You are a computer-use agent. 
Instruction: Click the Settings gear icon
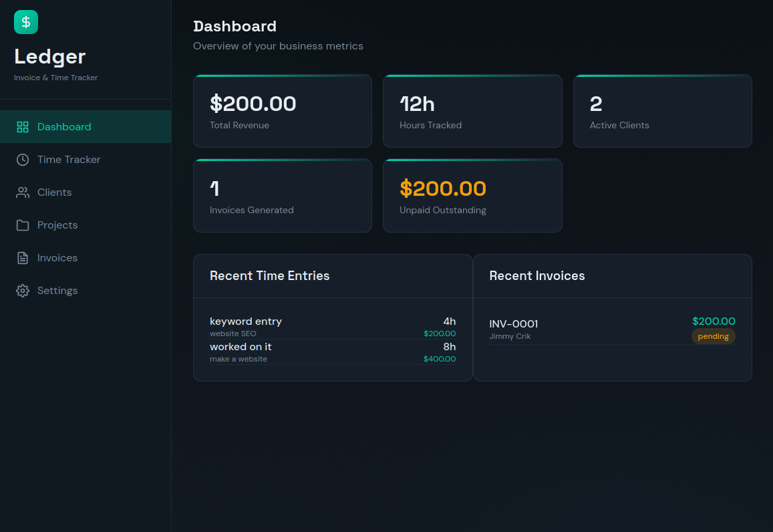pyautogui.click(x=23, y=291)
